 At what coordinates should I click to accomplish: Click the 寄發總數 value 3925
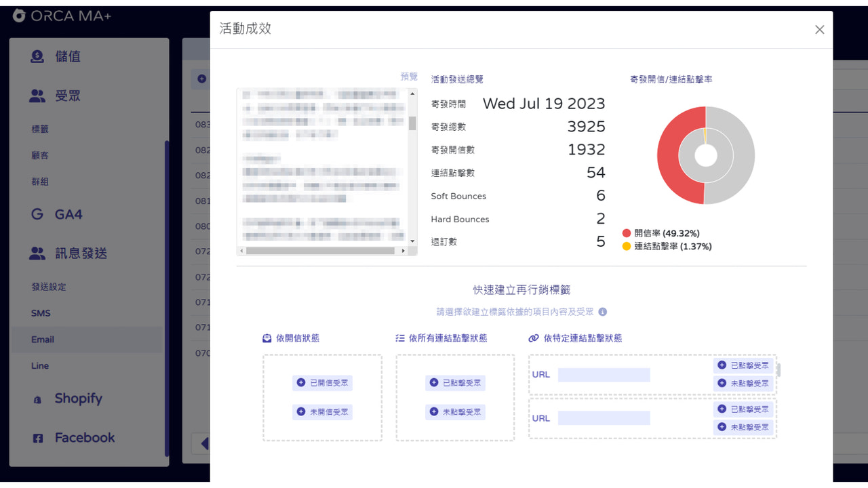[x=586, y=127]
